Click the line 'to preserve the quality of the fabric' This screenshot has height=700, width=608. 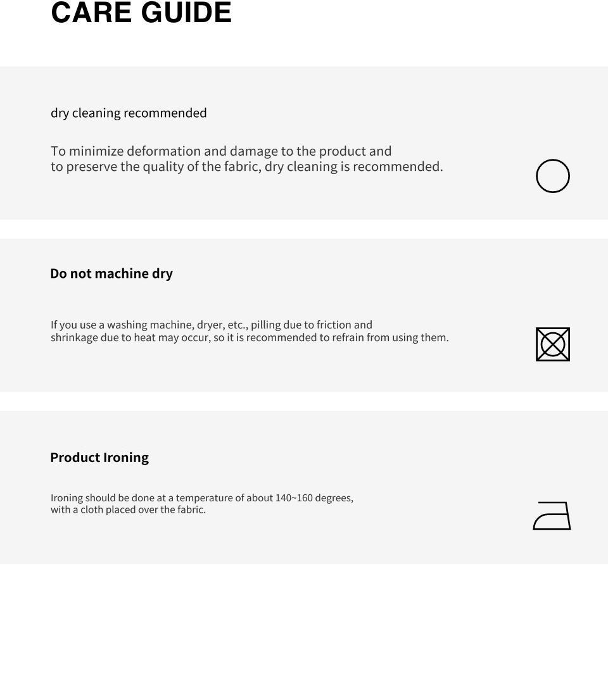point(246,166)
